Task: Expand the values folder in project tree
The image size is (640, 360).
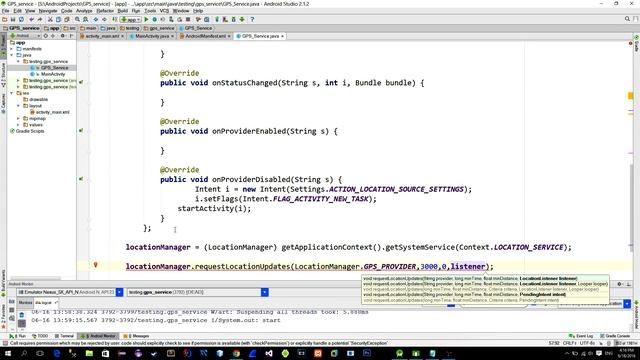Action: (x=18, y=125)
